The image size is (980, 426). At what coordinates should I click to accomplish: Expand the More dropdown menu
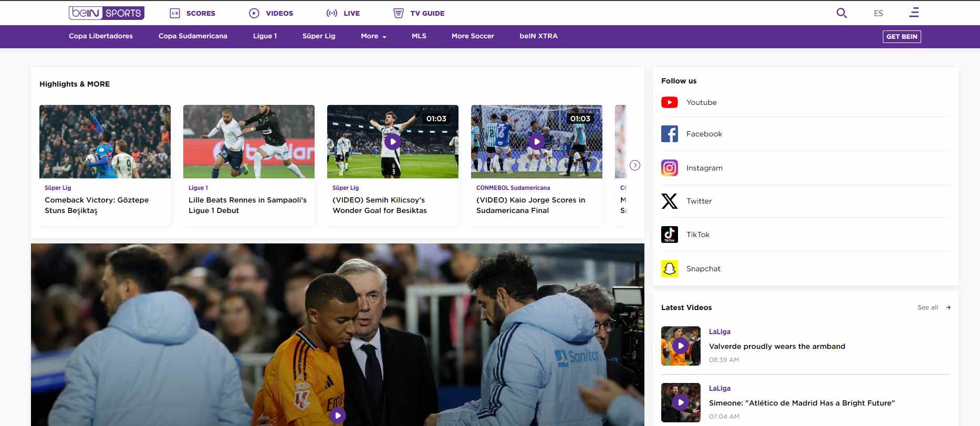[373, 36]
